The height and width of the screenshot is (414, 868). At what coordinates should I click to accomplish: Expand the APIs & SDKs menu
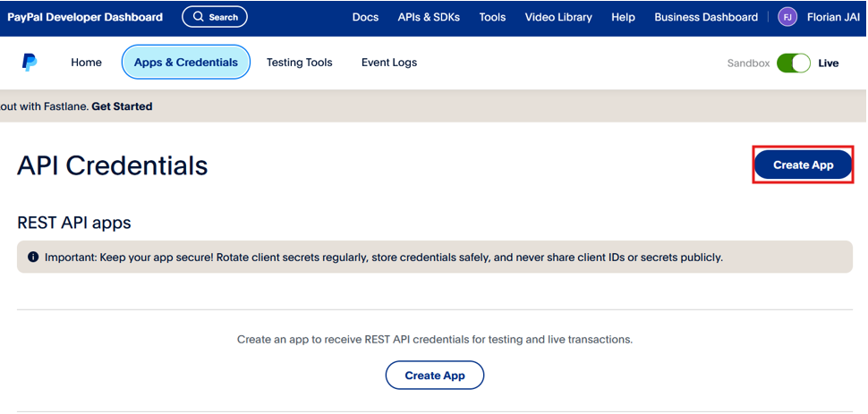click(x=429, y=17)
